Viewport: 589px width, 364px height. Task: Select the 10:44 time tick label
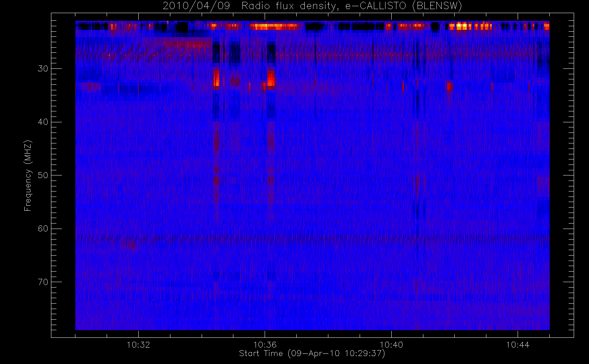tap(518, 345)
